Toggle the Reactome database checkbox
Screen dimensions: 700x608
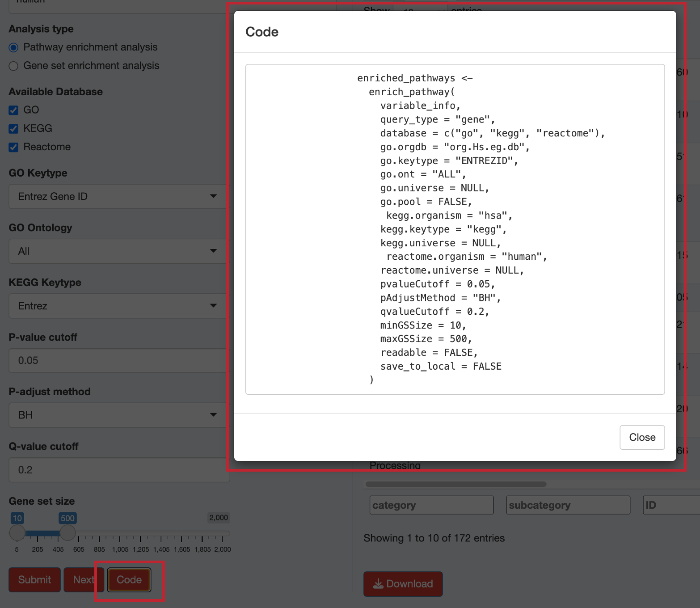tap(13, 147)
